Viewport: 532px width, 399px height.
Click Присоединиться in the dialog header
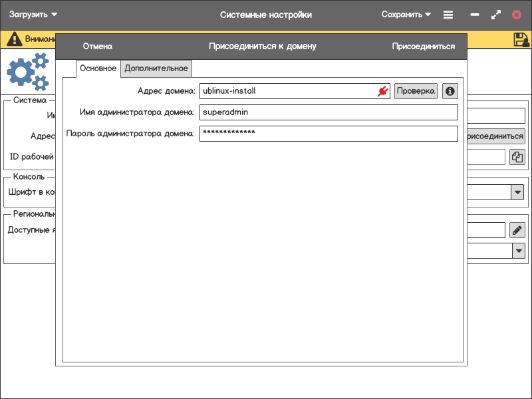click(x=423, y=47)
